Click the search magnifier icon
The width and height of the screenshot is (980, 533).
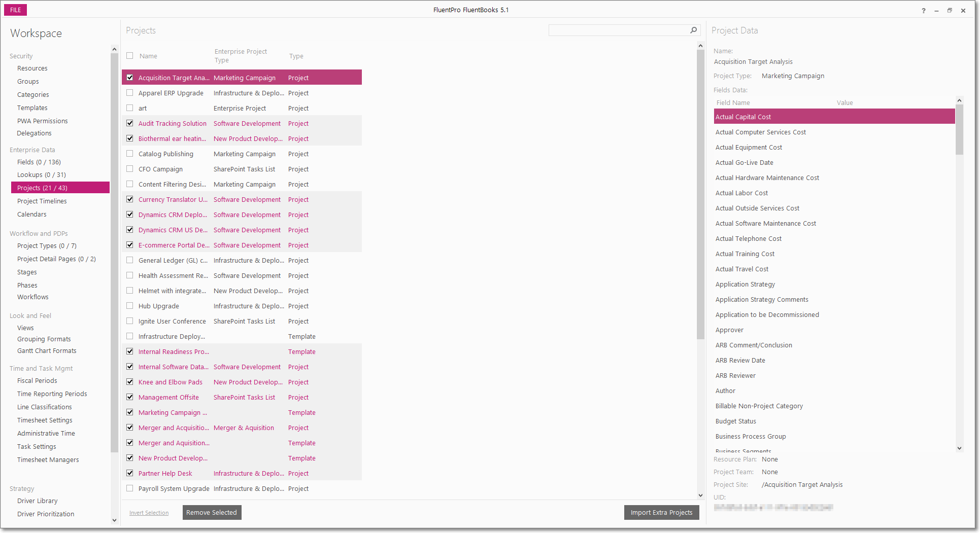[693, 30]
